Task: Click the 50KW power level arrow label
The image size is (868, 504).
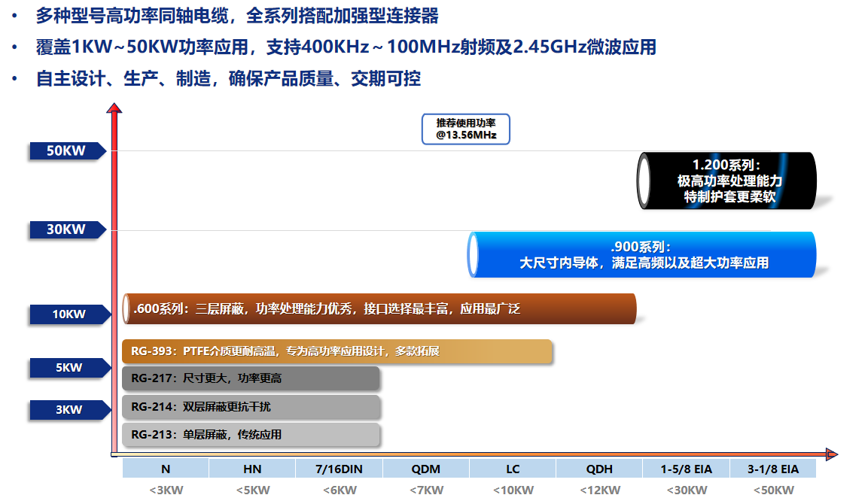Action: [x=66, y=151]
